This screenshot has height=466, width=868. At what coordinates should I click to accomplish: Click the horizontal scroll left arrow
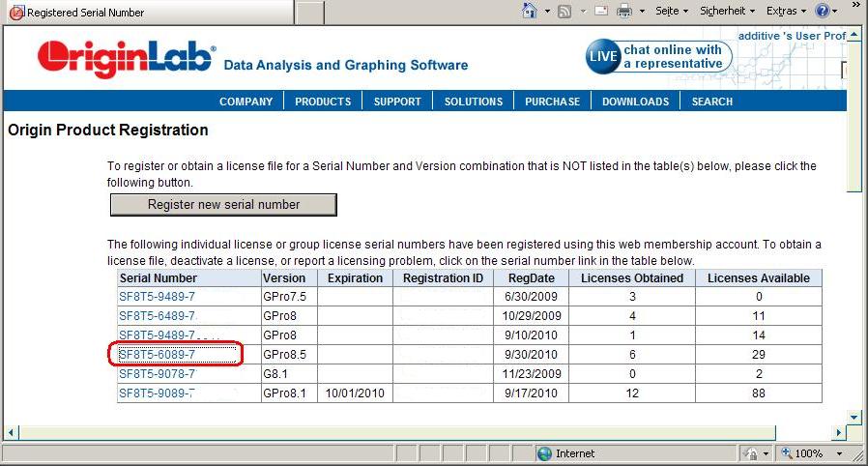pyautogui.click(x=11, y=432)
